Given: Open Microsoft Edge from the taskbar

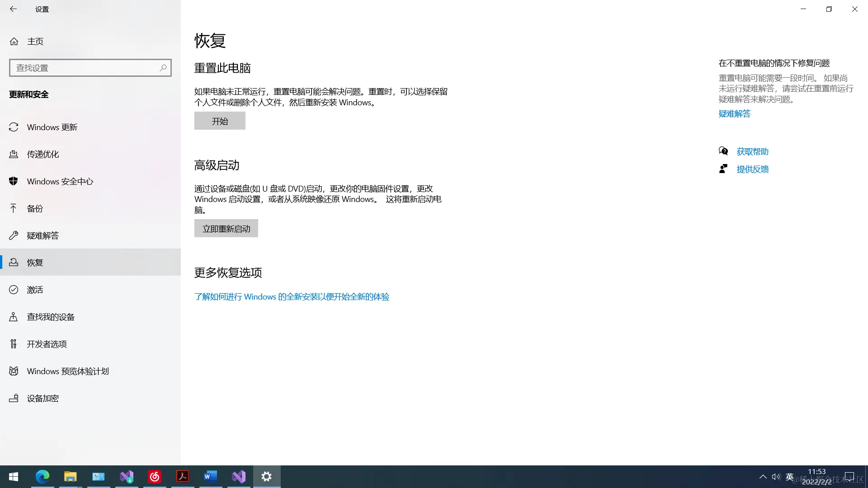Looking at the screenshot, I should (42, 477).
